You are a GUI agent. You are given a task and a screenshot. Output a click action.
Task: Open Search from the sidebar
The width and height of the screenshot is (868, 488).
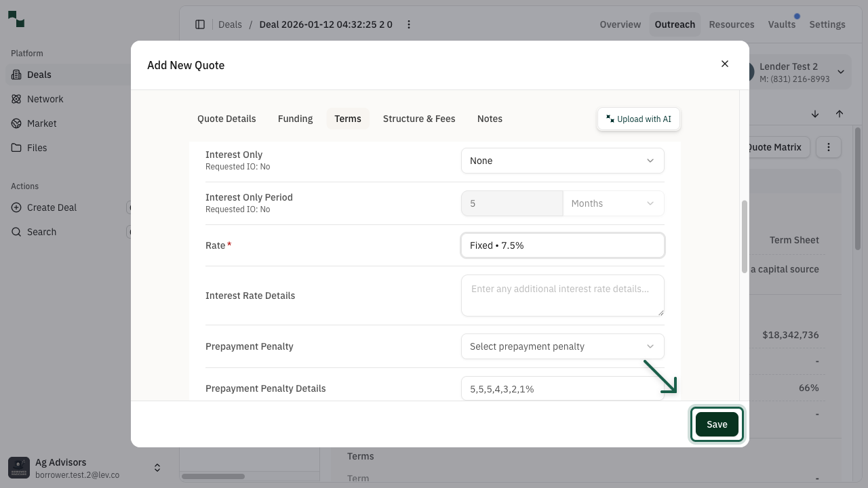coord(41,232)
